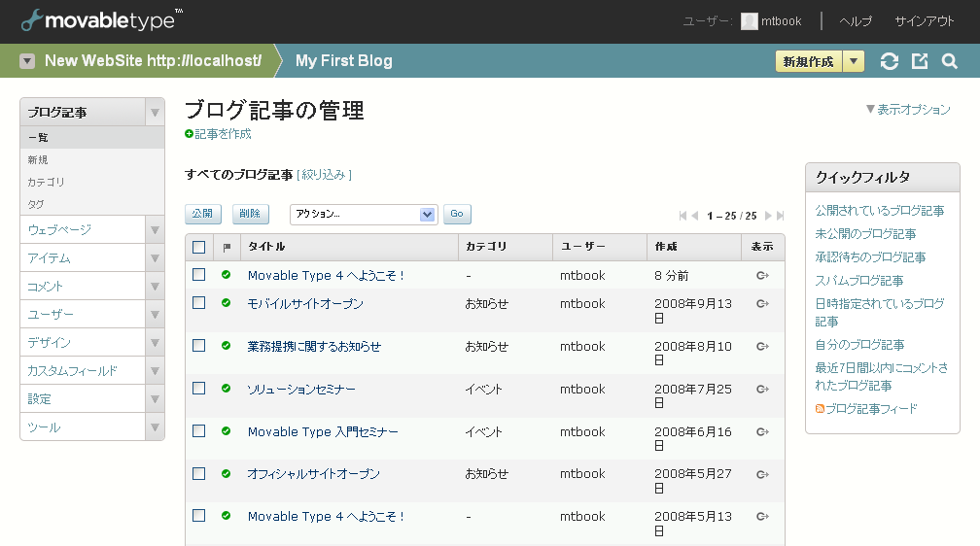Open the 業務提携に関するお知らせ entry title
Screen dimensions: 980x546
[x=314, y=346]
